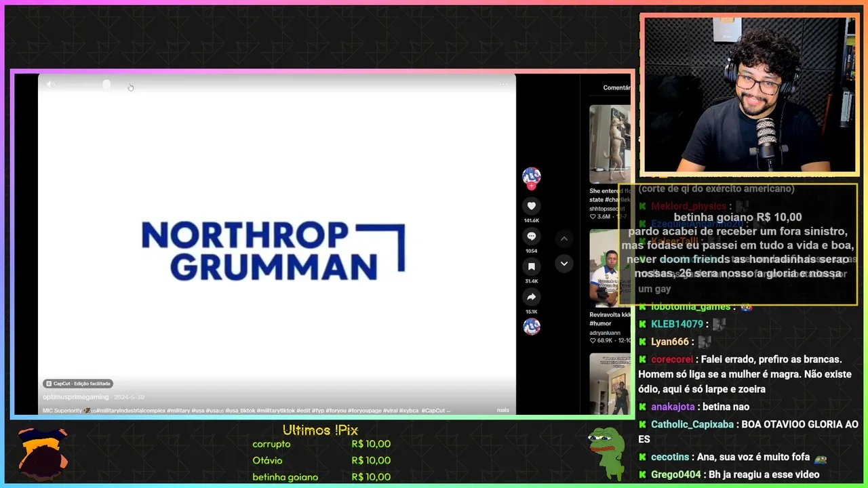Viewport: 868px width, 488px height.
Task: Click the Kick badge beside Grego0404
Action: click(643, 475)
